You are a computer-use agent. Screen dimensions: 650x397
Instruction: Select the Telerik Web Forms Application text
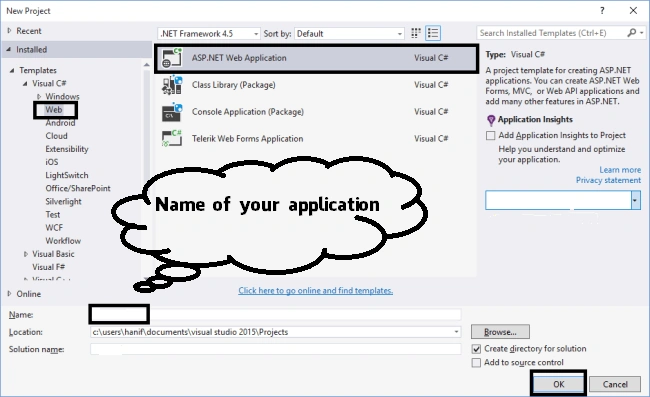[x=247, y=139]
